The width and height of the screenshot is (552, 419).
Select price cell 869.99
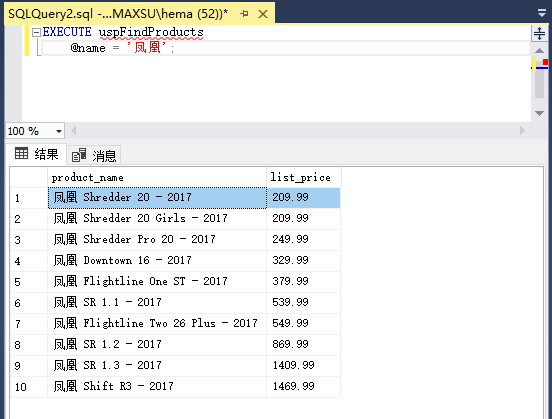303,345
